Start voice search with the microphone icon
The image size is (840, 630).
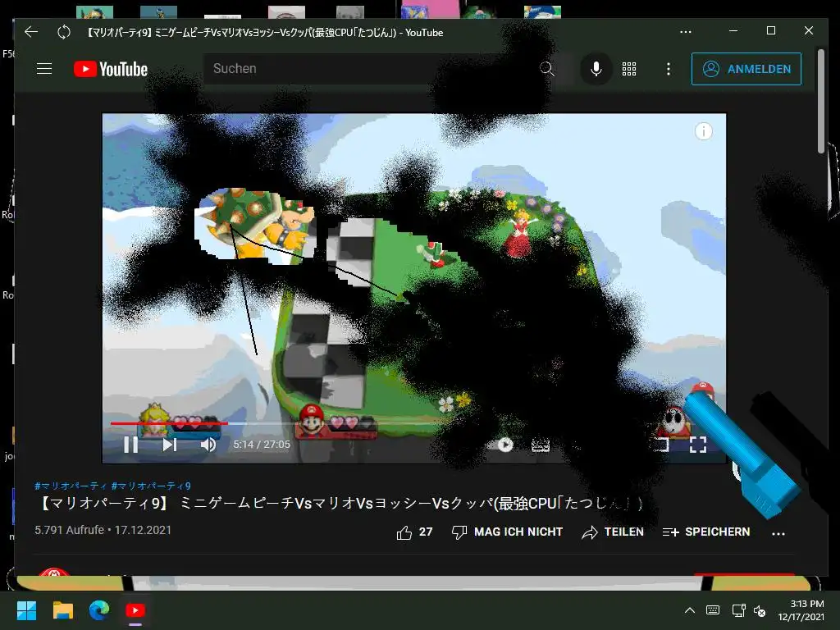point(596,69)
